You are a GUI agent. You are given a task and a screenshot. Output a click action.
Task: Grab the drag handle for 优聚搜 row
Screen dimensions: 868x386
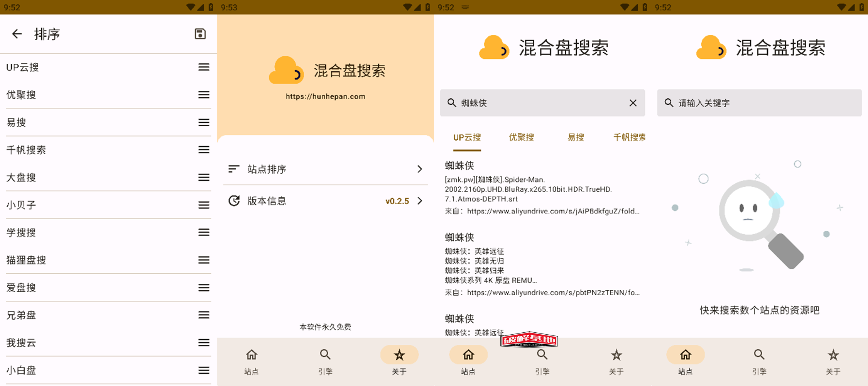(x=204, y=95)
